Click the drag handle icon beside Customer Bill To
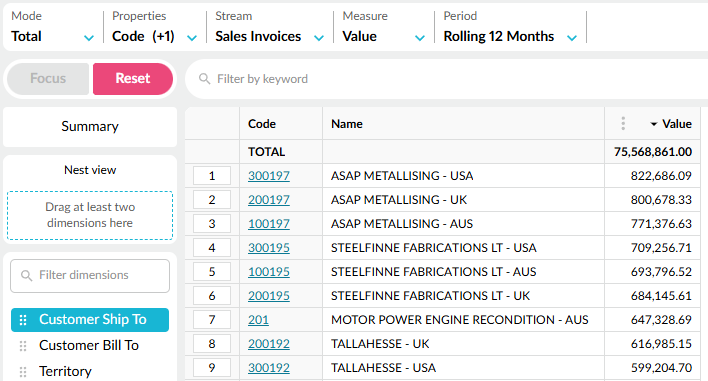Screen dimensions: 708x381 tap(23, 346)
